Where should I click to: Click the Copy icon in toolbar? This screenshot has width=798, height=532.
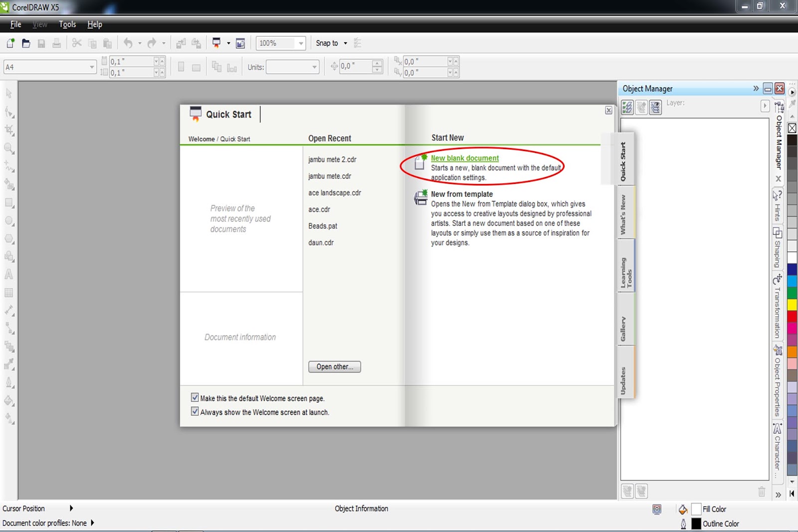click(x=92, y=43)
